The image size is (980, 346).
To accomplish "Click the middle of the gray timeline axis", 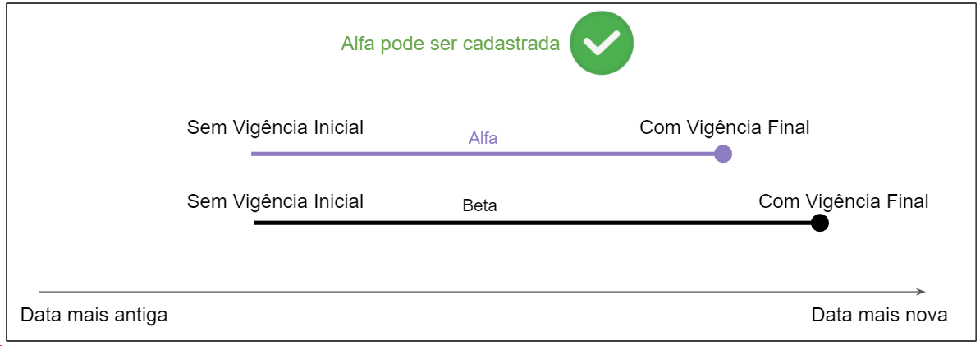I will click(482, 292).
